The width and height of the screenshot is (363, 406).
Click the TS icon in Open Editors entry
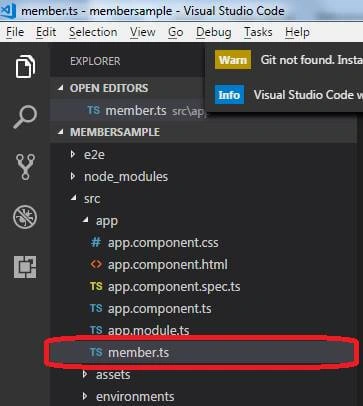pos(94,110)
